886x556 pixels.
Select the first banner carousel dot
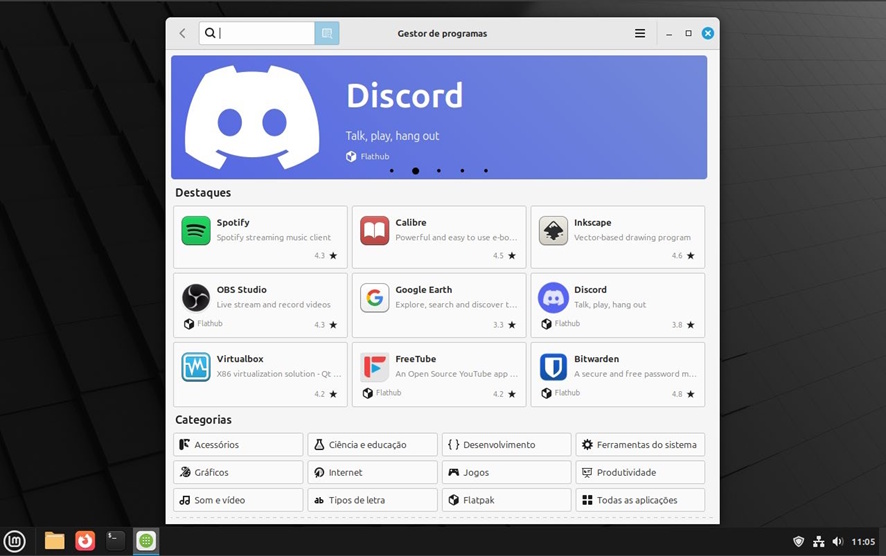click(x=391, y=171)
